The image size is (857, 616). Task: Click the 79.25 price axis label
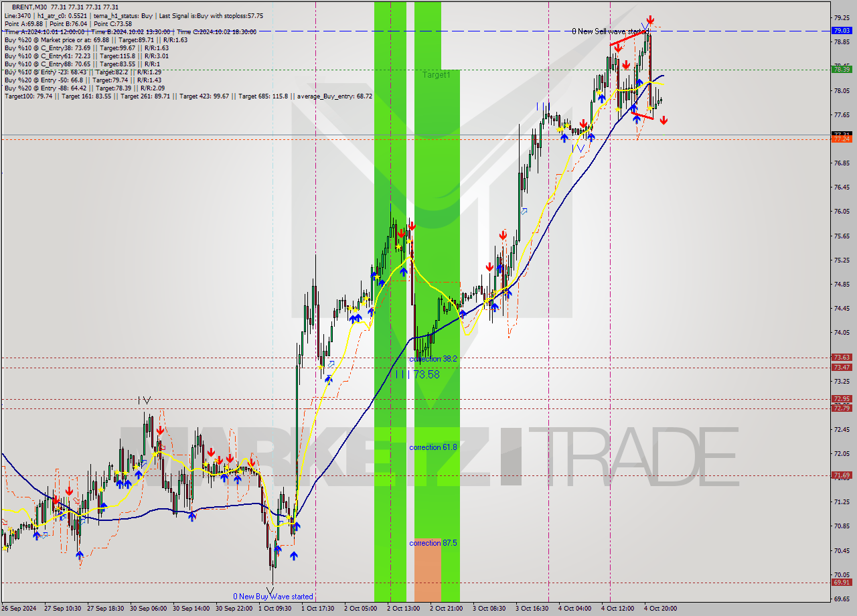click(x=842, y=17)
